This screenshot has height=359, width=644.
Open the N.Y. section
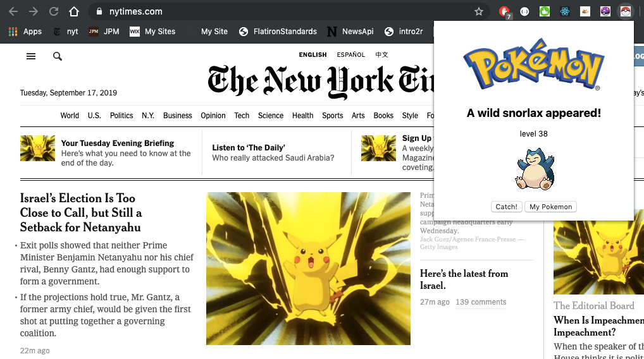coord(148,116)
